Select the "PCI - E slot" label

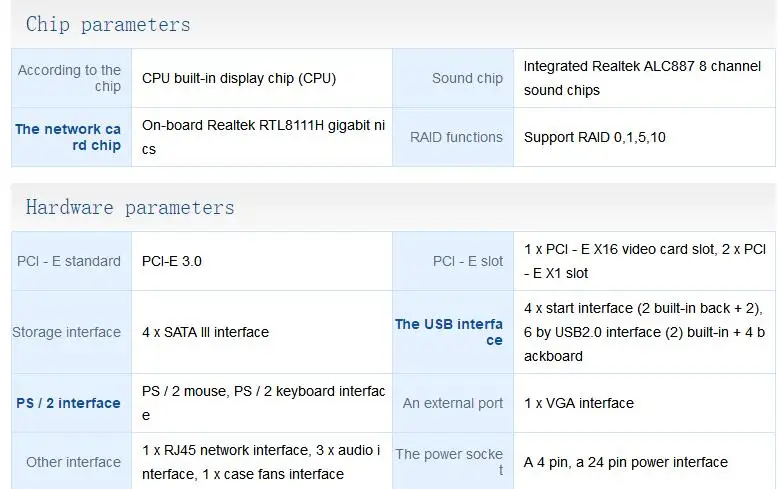pos(468,261)
